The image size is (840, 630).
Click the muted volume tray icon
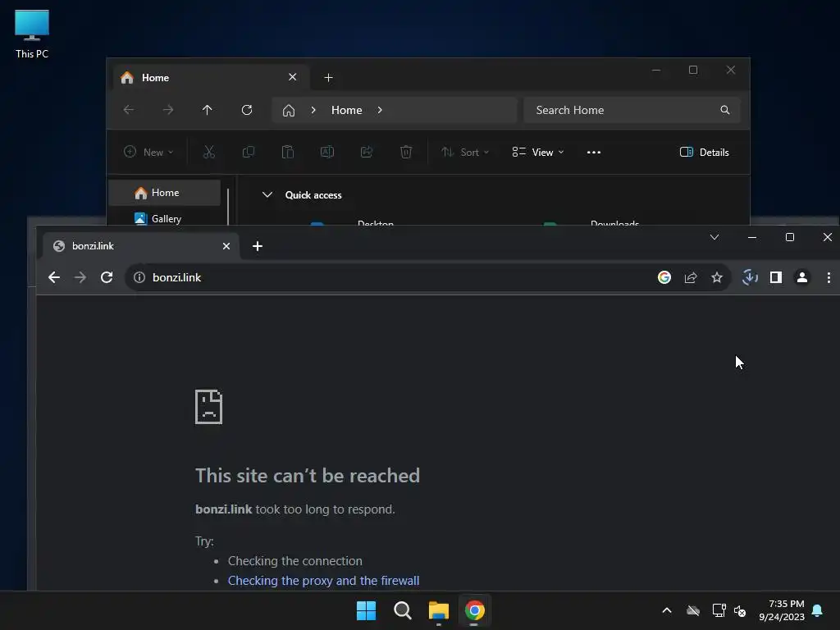[x=740, y=610]
